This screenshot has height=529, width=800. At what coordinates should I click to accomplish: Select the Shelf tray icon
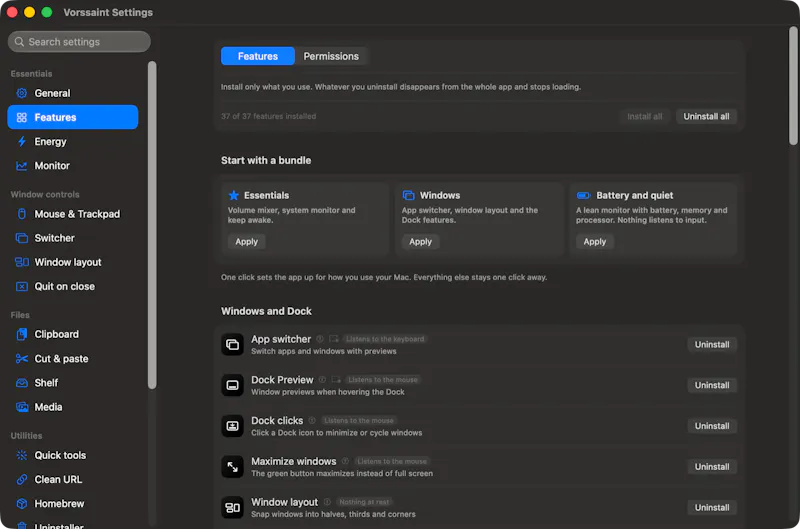click(x=21, y=383)
